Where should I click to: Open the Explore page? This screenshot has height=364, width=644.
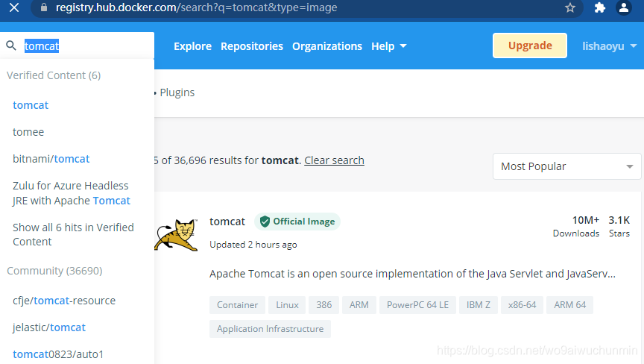tap(192, 46)
